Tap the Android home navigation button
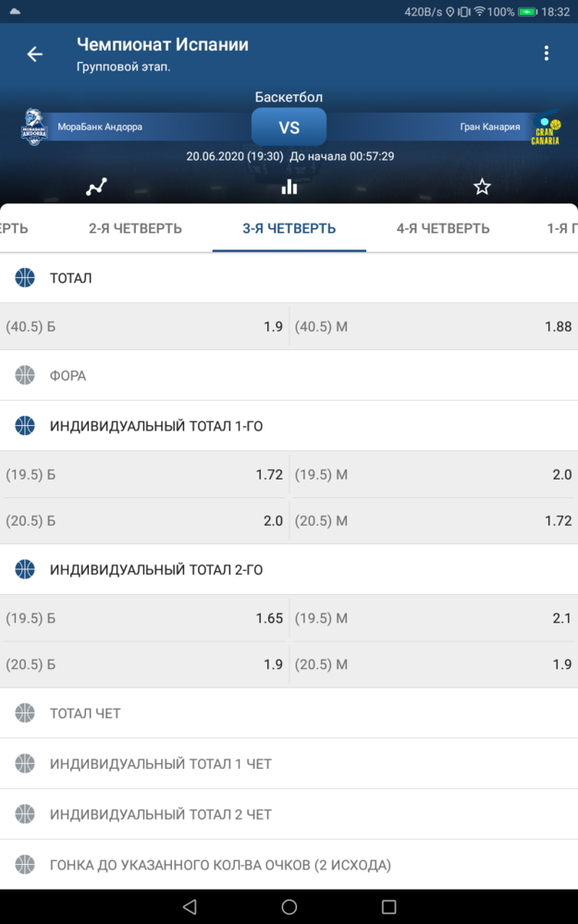The height and width of the screenshot is (924, 578). coord(289,906)
